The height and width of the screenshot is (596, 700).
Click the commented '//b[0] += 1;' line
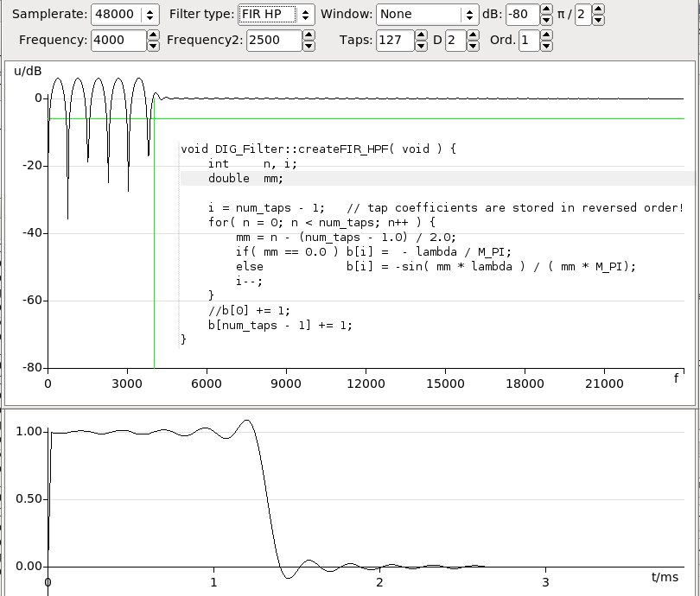(249, 310)
